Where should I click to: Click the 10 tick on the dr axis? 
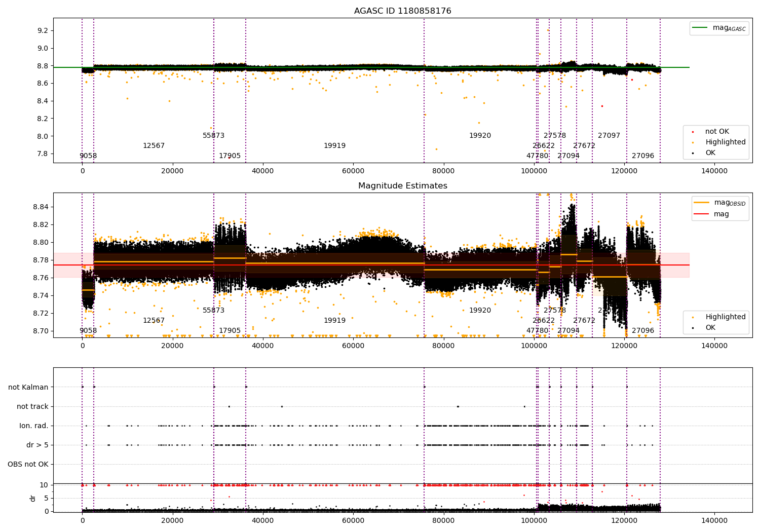coord(44,485)
